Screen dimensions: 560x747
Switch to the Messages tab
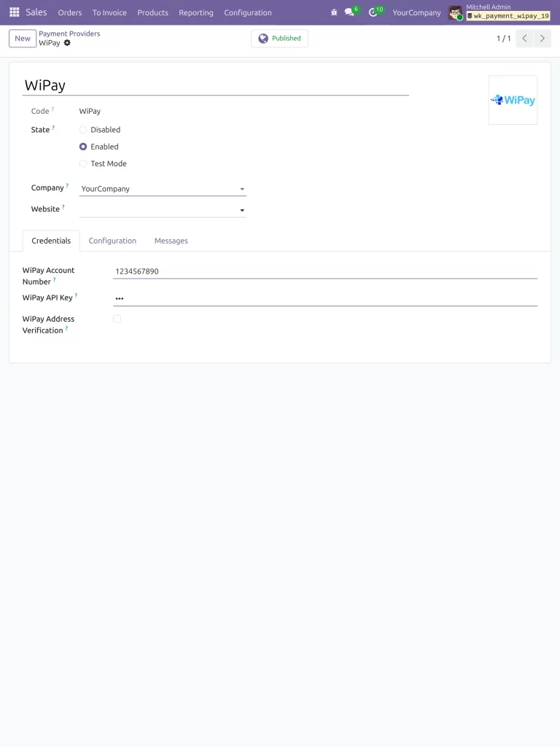pyautogui.click(x=171, y=241)
